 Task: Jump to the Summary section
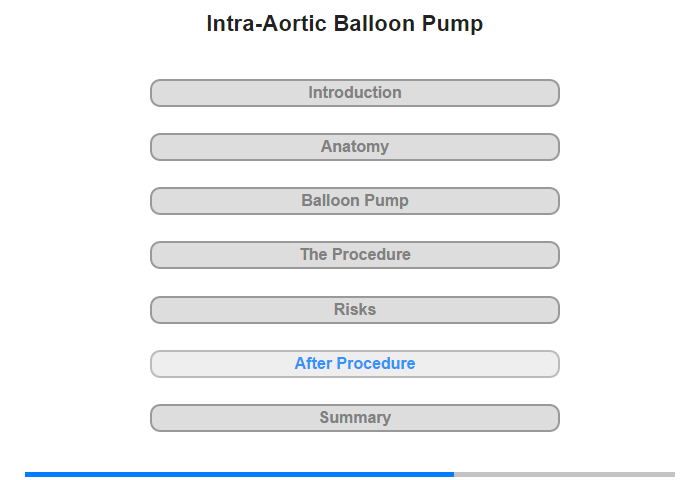354,418
